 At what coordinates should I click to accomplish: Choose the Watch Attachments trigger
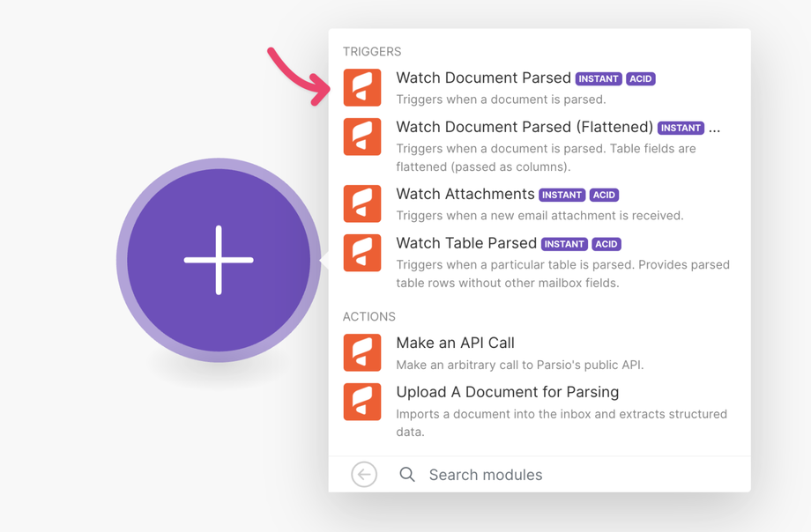pos(539,203)
